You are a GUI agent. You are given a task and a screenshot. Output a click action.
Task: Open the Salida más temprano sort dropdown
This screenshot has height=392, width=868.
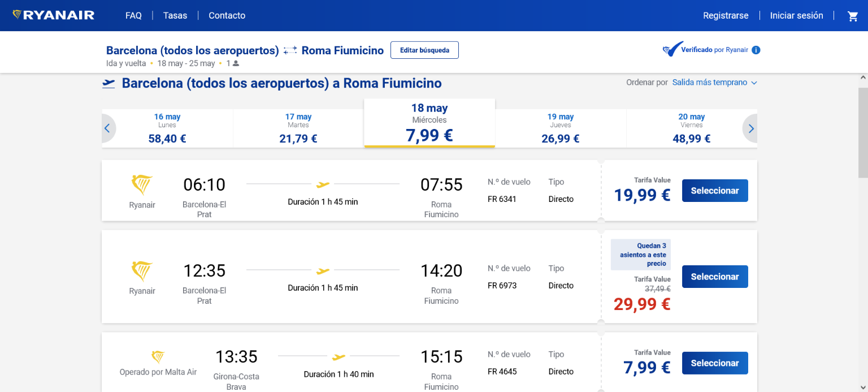pyautogui.click(x=714, y=83)
